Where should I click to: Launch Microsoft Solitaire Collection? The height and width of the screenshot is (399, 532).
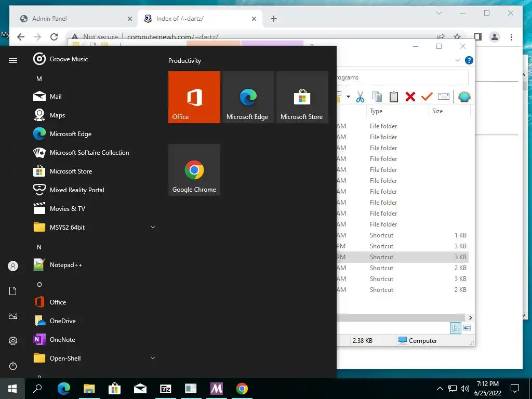click(95, 153)
